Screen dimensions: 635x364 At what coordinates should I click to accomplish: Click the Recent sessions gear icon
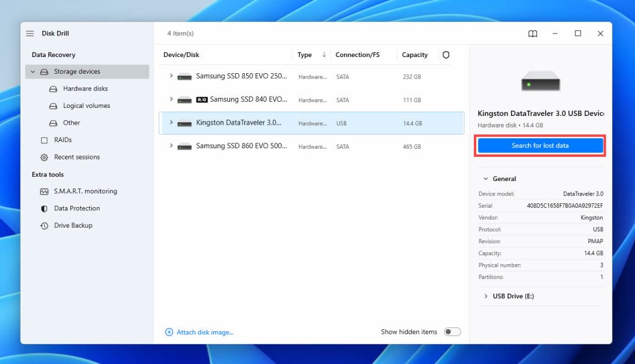(44, 157)
